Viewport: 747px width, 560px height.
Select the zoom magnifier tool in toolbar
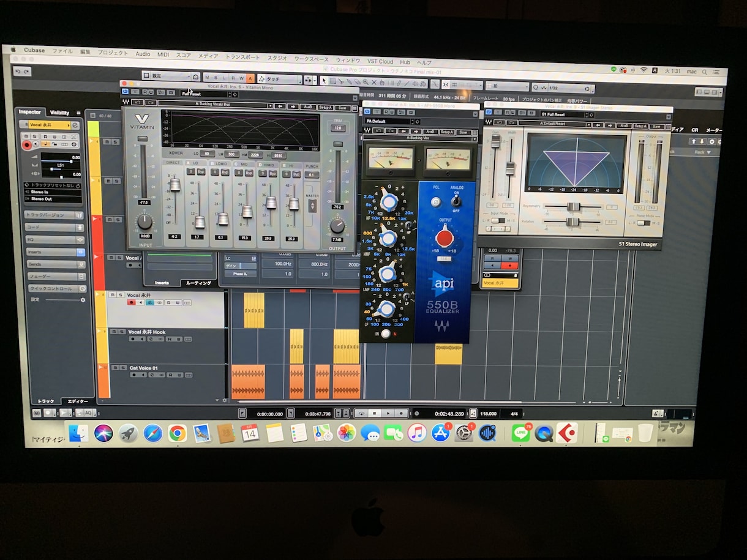pyautogui.click(x=366, y=82)
